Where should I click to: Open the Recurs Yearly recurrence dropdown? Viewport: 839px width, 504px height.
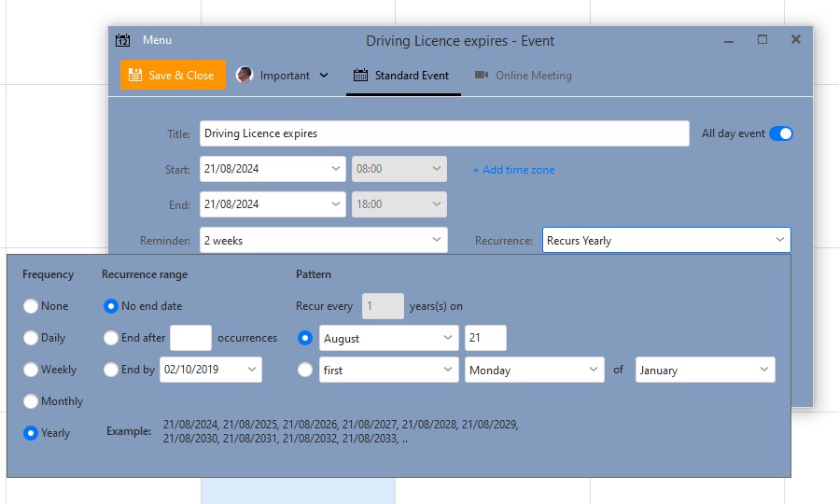point(666,240)
